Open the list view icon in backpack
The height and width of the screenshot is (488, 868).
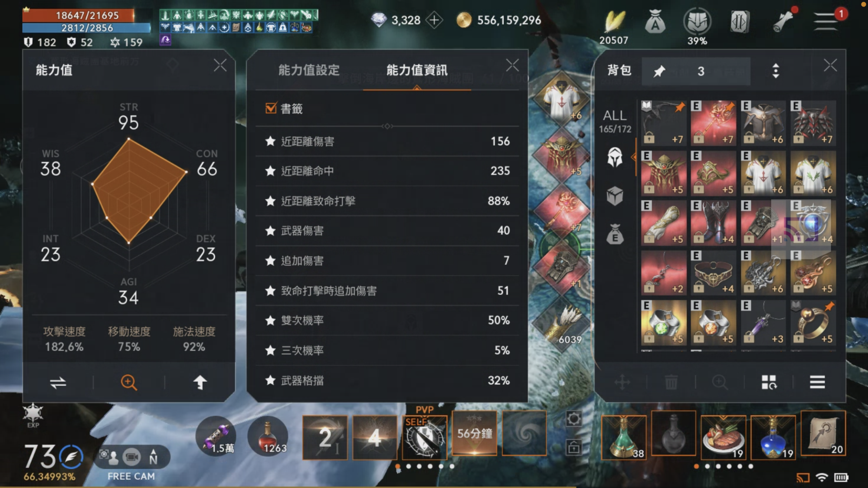coord(817,382)
